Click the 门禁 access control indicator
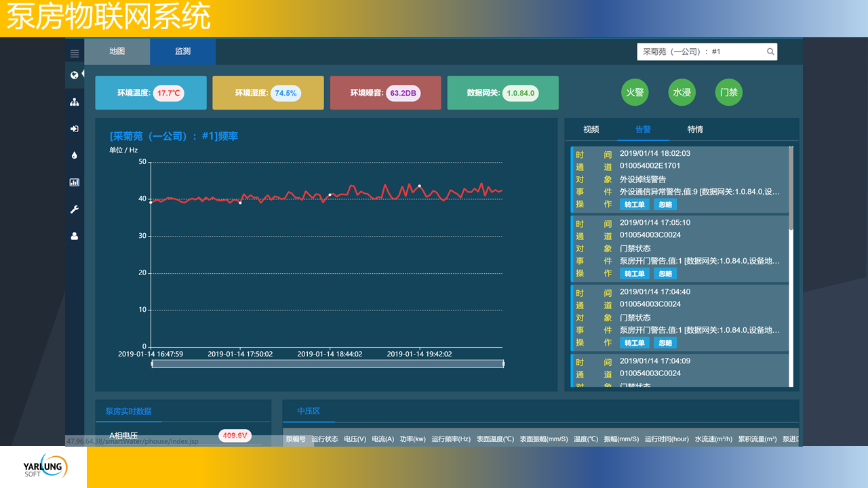The image size is (868, 488). [729, 92]
